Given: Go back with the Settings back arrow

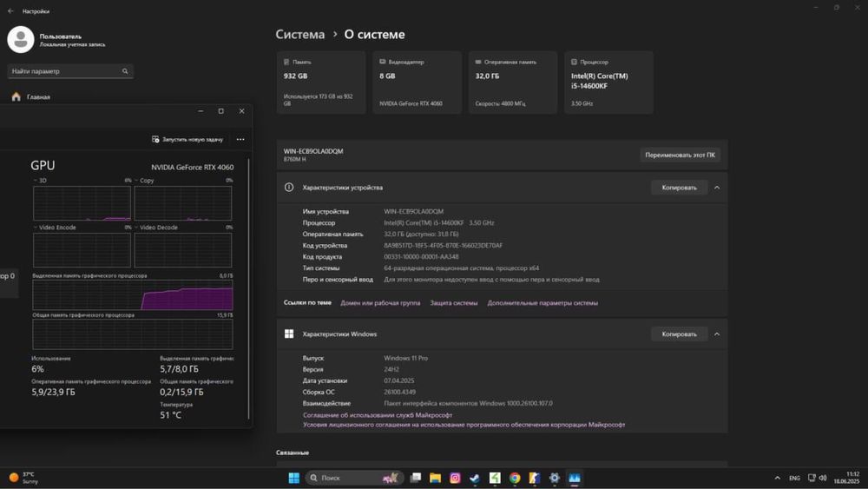Looking at the screenshot, I should (x=10, y=11).
